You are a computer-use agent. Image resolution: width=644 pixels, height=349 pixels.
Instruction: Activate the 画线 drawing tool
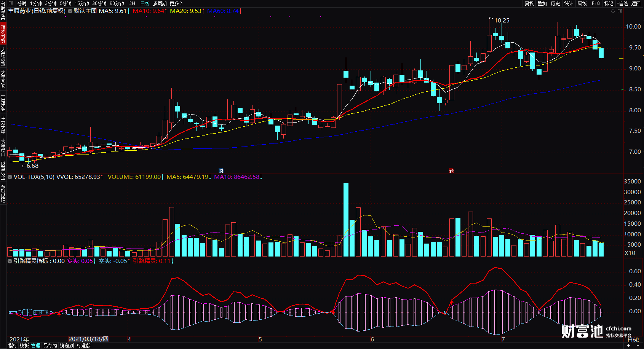point(582,3)
